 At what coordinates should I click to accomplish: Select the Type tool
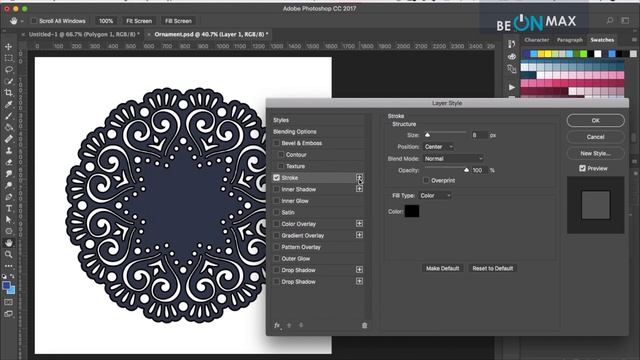coord(9,208)
